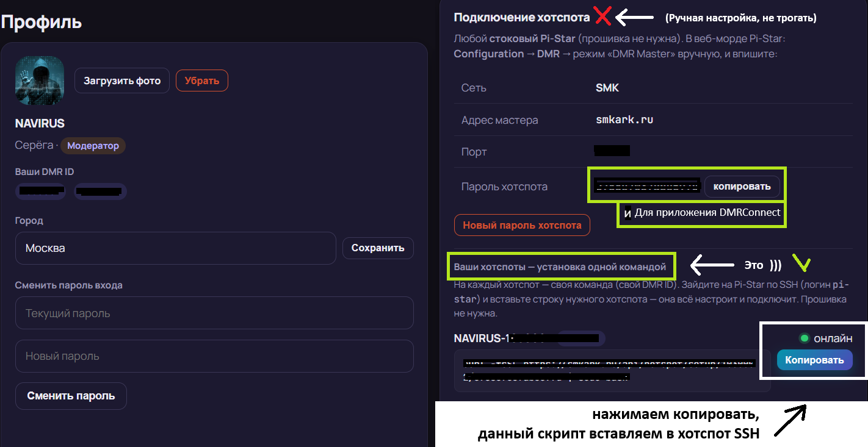Click the "Ваши хотспоты — установка одной командой" heading

coord(560,267)
